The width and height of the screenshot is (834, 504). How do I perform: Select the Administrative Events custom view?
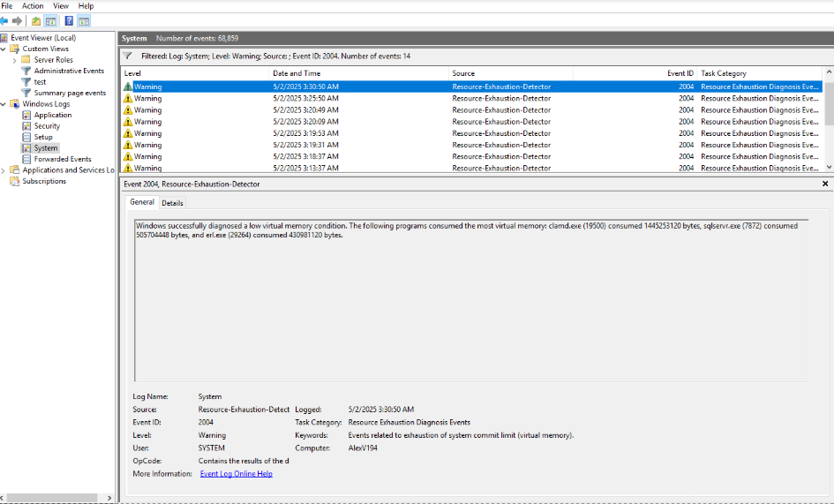tap(69, 71)
